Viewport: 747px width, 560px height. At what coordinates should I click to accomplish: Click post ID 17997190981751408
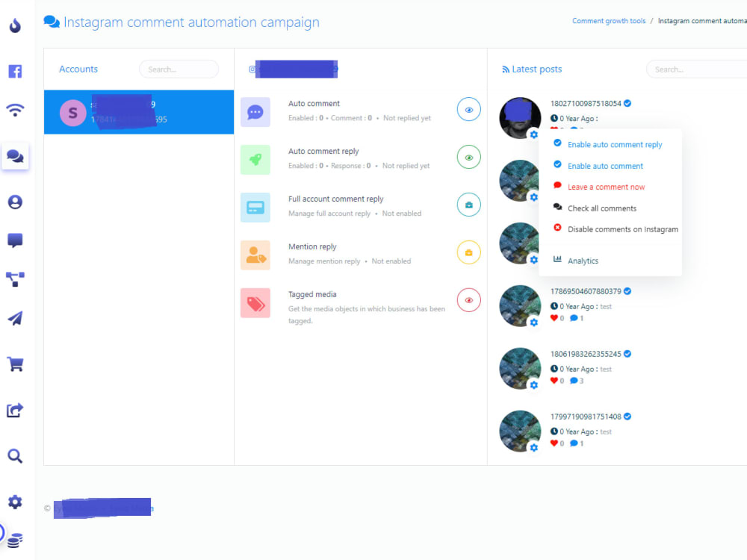tap(586, 416)
